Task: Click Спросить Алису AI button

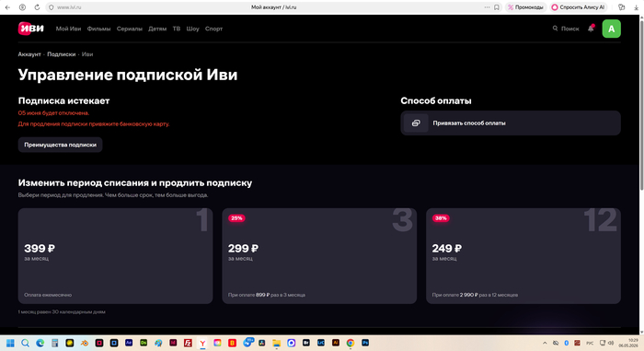Action: [x=579, y=7]
